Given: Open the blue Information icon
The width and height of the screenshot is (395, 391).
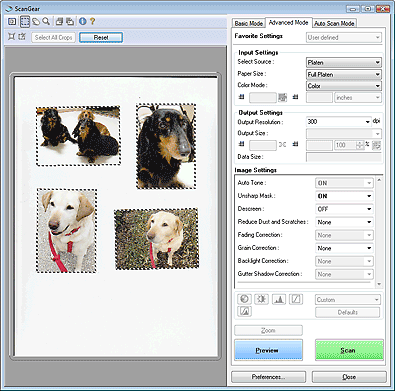Looking at the screenshot, I should point(83,22).
